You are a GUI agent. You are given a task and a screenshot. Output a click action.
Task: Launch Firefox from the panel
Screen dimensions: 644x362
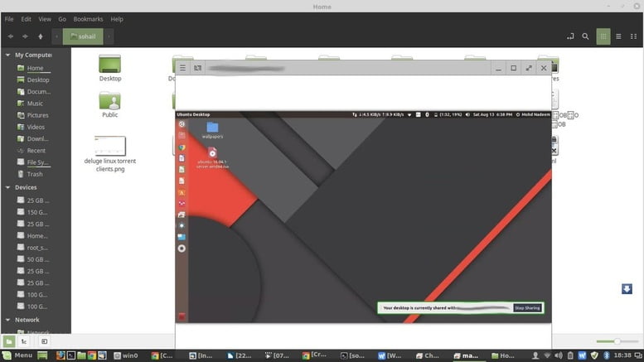(61, 356)
